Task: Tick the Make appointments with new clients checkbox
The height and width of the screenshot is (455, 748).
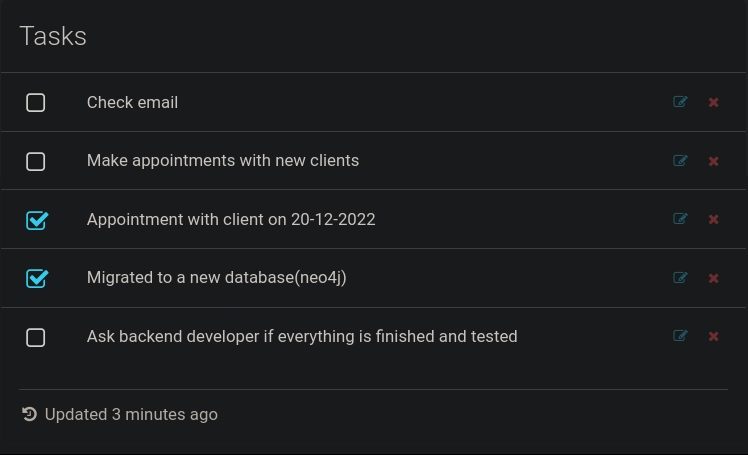Action: [36, 161]
